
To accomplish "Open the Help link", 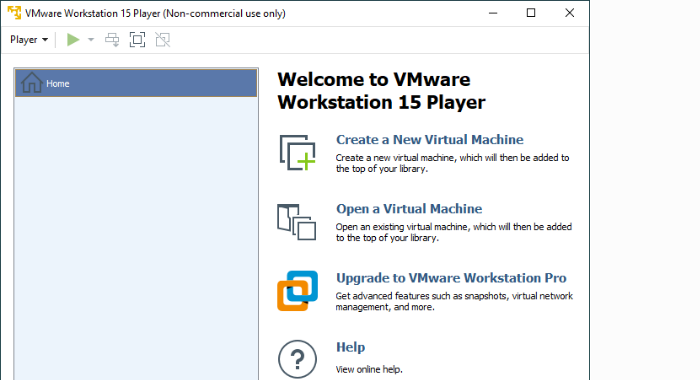I will pyautogui.click(x=350, y=347).
